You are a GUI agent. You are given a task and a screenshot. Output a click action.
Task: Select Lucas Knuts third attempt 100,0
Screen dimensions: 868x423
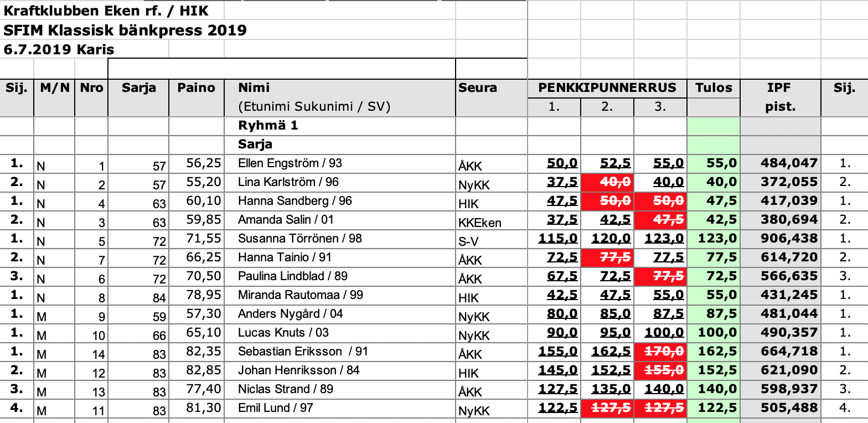click(660, 333)
